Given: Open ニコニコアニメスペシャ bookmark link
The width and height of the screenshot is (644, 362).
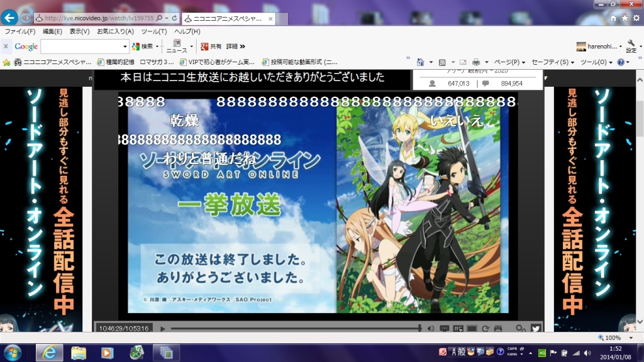Looking at the screenshot, I should point(53,62).
